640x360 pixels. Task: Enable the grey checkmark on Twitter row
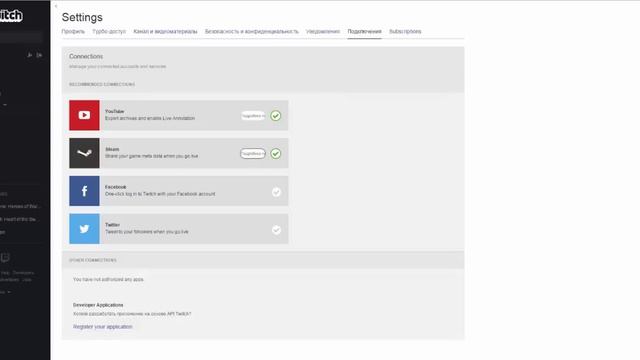click(x=276, y=230)
